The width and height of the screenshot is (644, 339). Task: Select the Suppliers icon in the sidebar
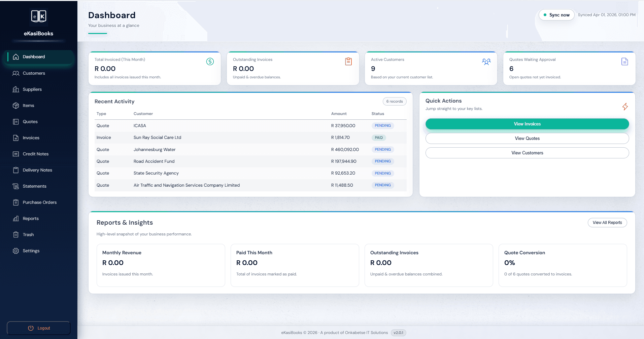(x=16, y=89)
